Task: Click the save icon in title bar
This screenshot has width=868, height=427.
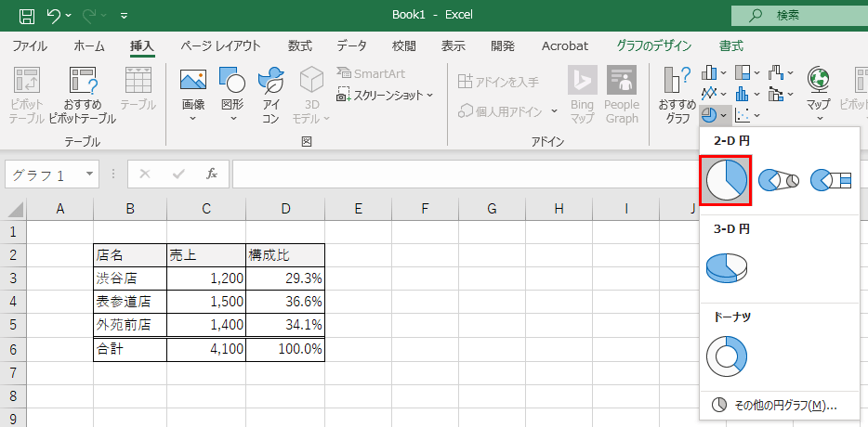Action: pyautogui.click(x=27, y=16)
